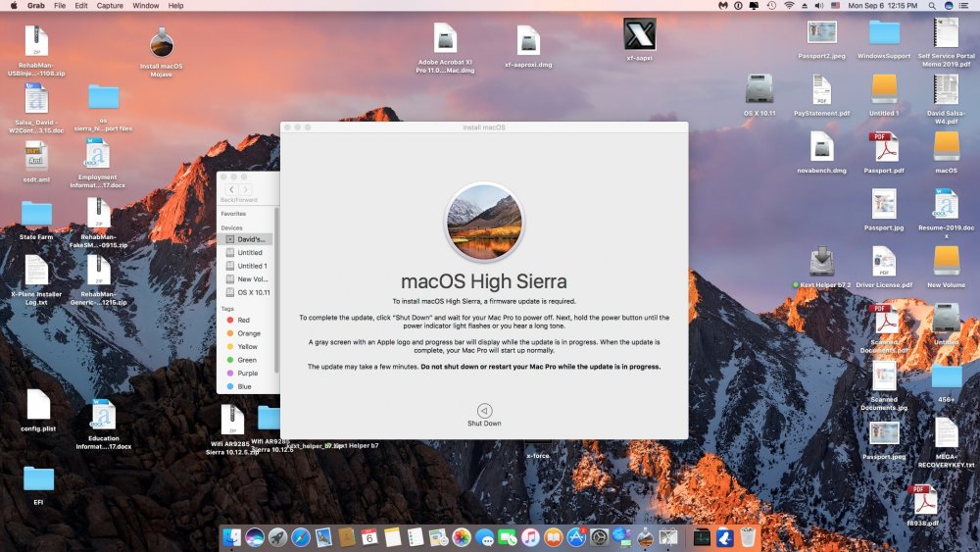The height and width of the screenshot is (552, 980).
Task: Open Finder from the Dock
Action: (x=232, y=537)
